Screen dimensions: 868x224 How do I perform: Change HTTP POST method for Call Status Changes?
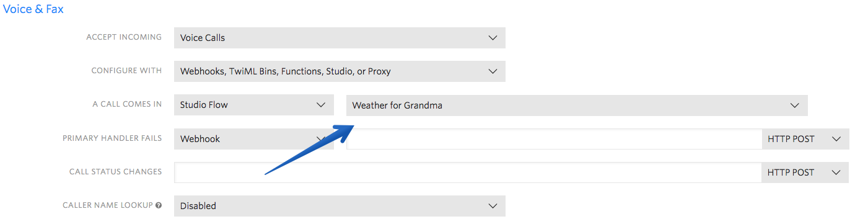click(805, 172)
